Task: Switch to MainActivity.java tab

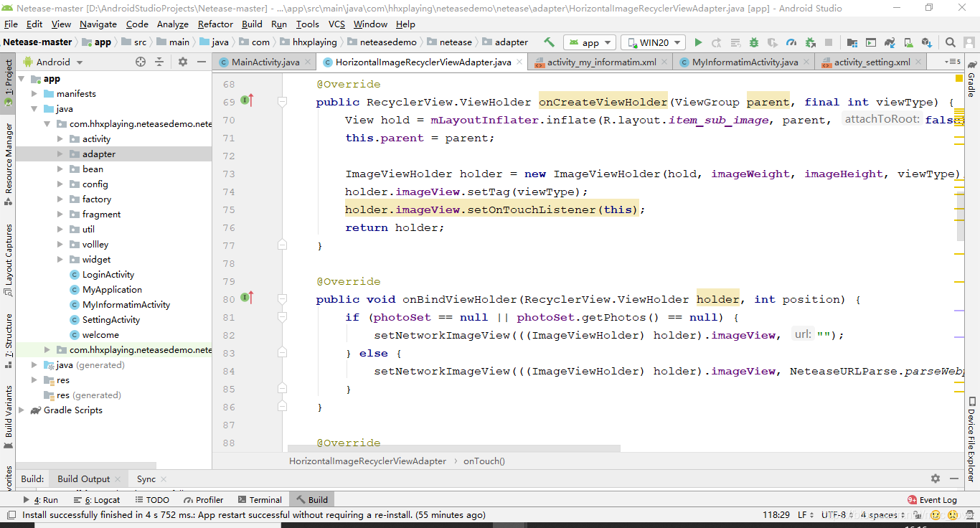Action: 265,62
